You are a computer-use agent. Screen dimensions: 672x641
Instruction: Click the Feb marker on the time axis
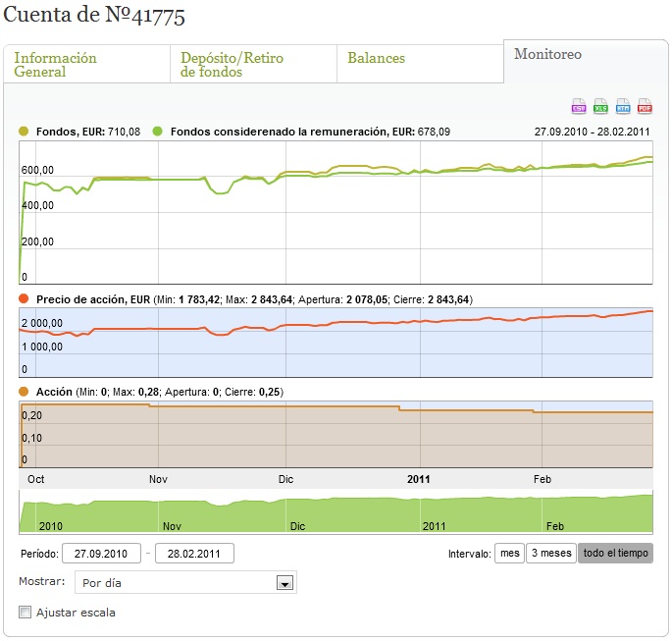coord(543,479)
